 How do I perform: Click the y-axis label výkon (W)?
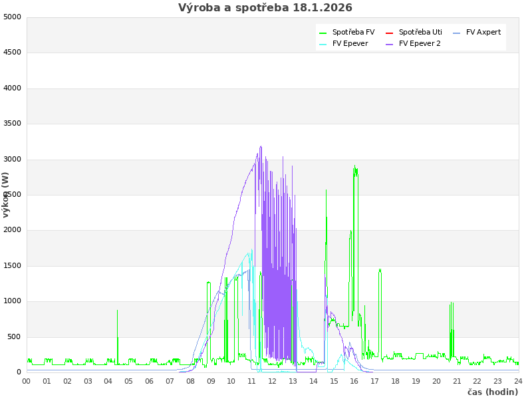tap(6, 194)
